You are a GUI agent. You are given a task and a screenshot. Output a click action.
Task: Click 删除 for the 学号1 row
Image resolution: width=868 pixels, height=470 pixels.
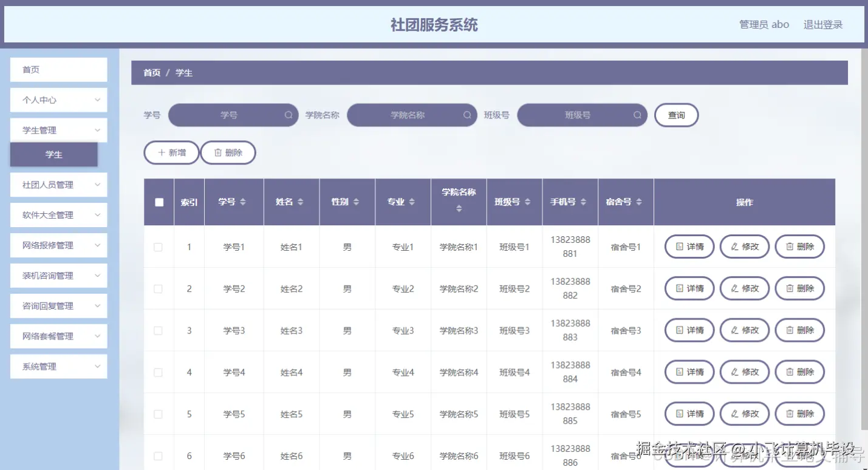[x=800, y=247]
